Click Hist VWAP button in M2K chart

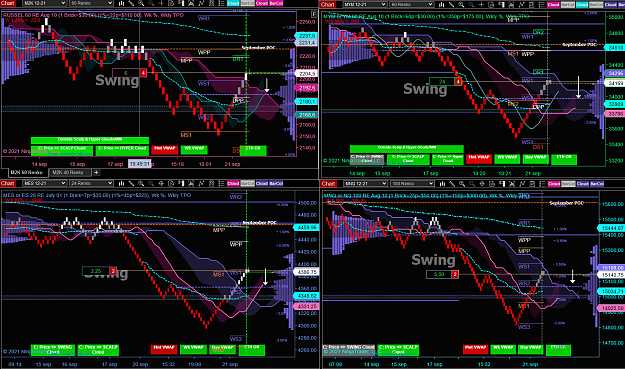[165, 149]
